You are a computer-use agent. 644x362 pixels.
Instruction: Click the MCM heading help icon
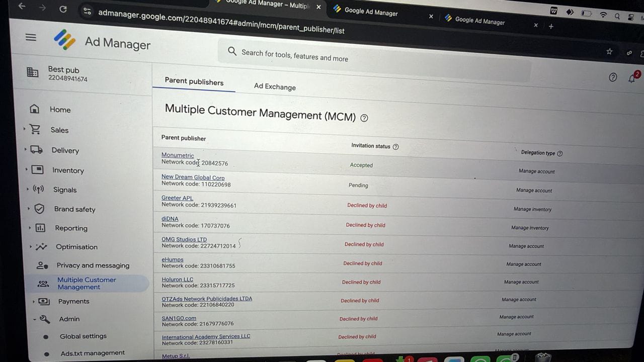(364, 118)
